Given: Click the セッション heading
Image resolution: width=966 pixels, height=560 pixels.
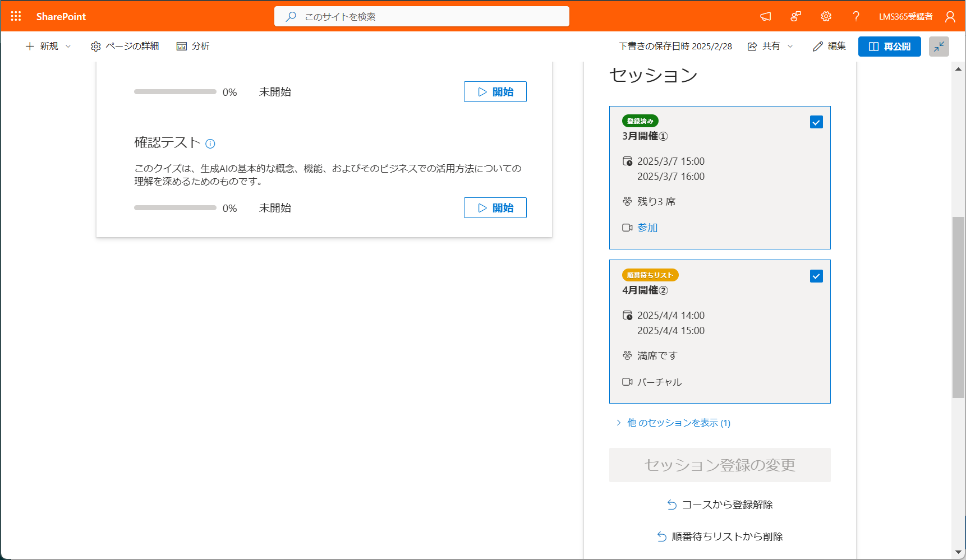Looking at the screenshot, I should tap(654, 75).
